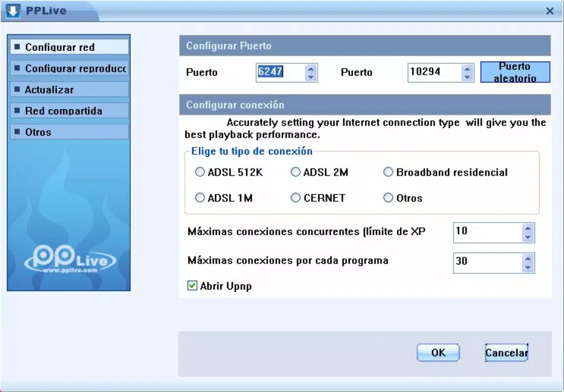Click the Cancelar button
Screen dimensions: 564x392
point(507,352)
